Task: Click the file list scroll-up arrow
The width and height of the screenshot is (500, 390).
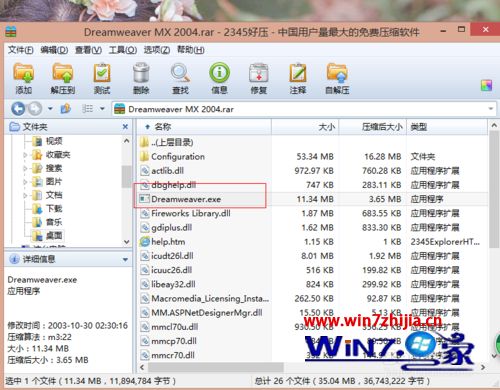Action: pyautogui.click(x=494, y=126)
